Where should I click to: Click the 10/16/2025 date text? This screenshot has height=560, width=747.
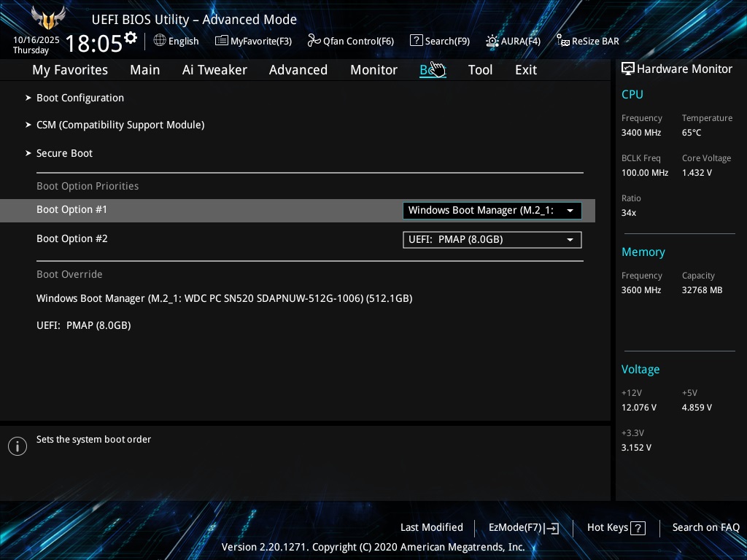click(x=36, y=40)
